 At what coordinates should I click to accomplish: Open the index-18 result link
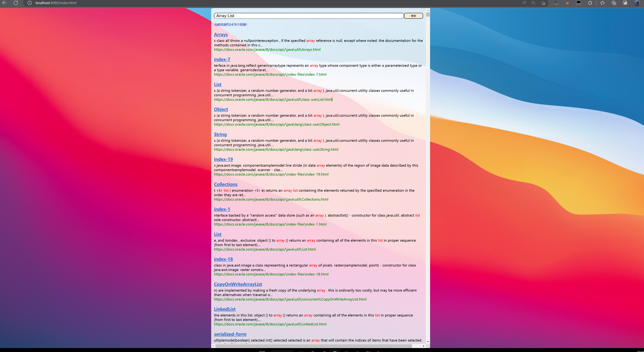223,259
